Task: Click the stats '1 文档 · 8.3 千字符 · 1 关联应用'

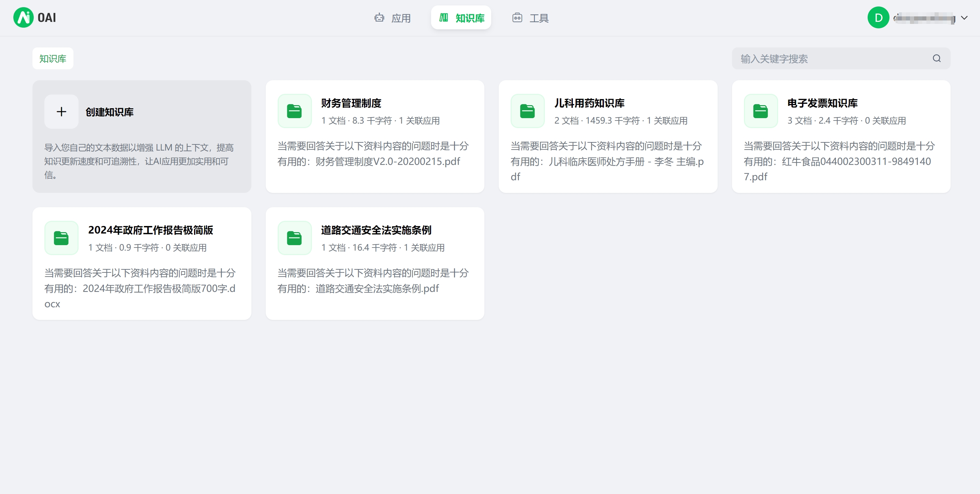Action: coord(381,121)
